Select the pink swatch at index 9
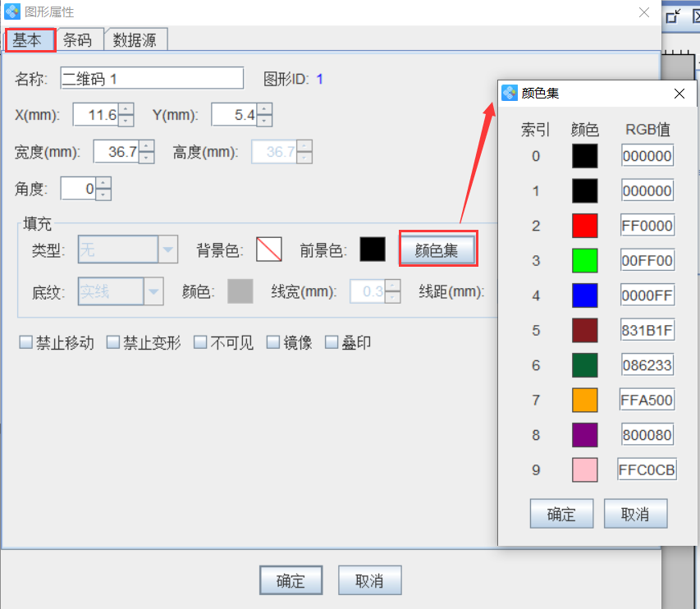 pyautogui.click(x=584, y=469)
